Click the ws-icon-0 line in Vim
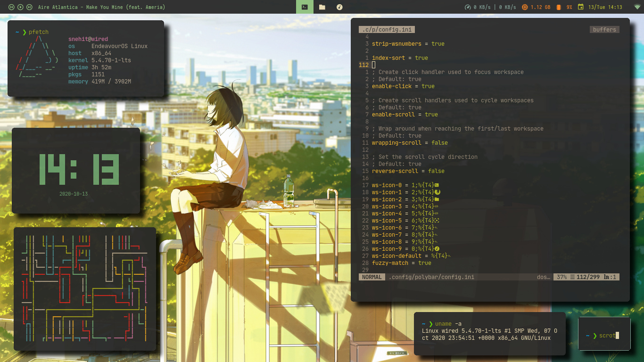 coord(405,185)
